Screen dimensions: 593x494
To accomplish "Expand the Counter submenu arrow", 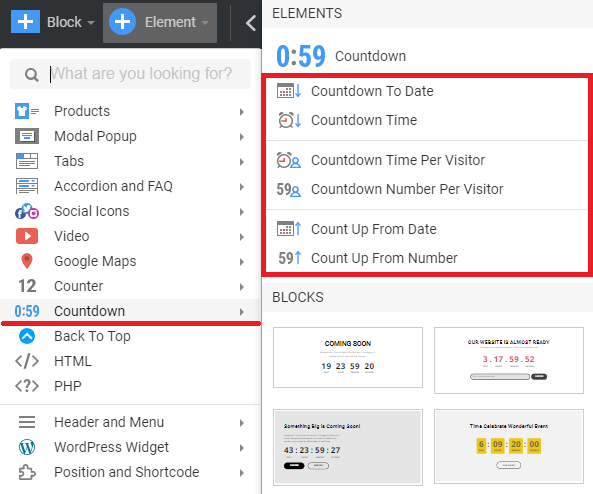I will (x=242, y=287).
